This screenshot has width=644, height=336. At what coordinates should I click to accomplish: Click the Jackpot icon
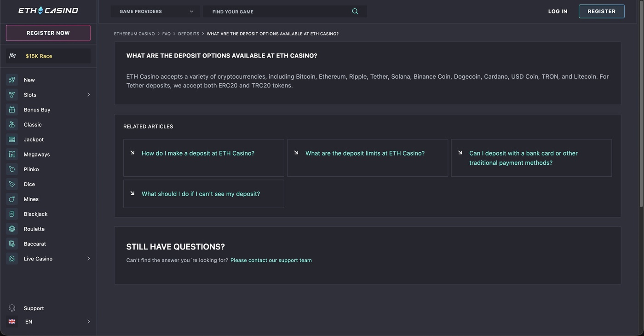12,139
